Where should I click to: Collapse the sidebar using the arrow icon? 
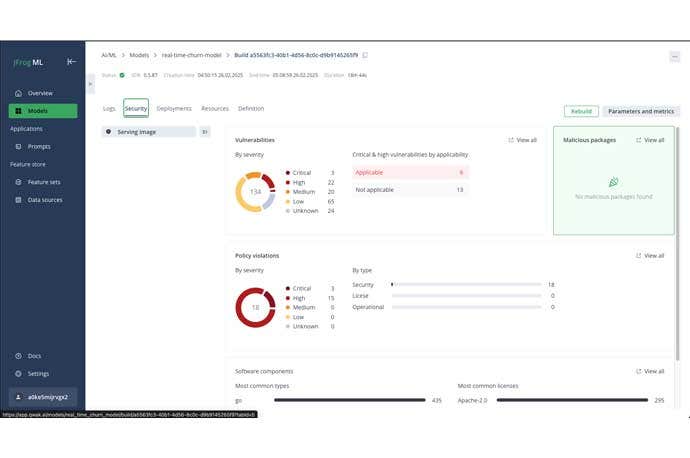[x=71, y=62]
